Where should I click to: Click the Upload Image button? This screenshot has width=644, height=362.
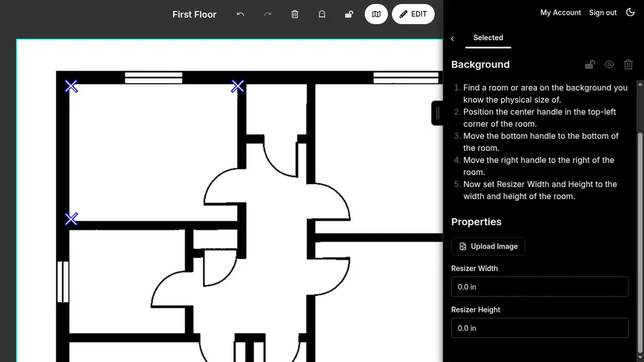(x=488, y=246)
